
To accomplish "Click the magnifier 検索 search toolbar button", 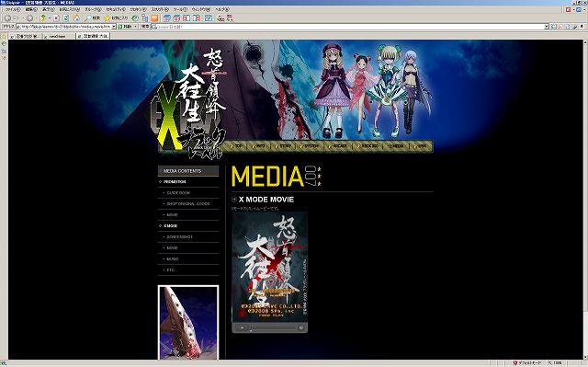I will point(92,18).
